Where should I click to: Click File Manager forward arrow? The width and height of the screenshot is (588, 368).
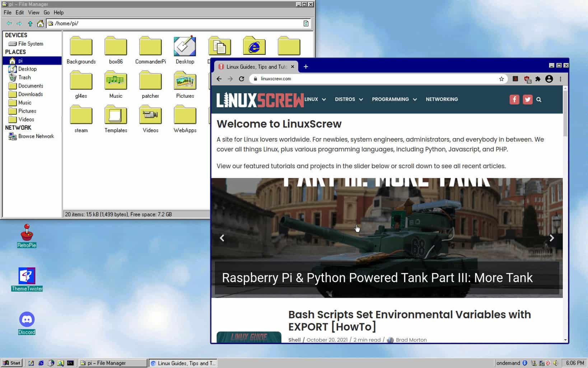pyautogui.click(x=19, y=23)
